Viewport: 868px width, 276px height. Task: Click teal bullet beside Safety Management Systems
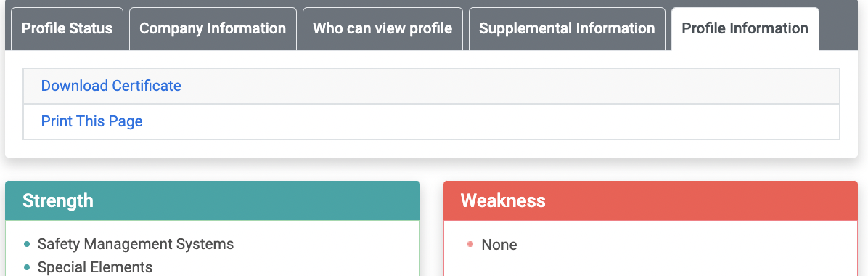point(27,244)
